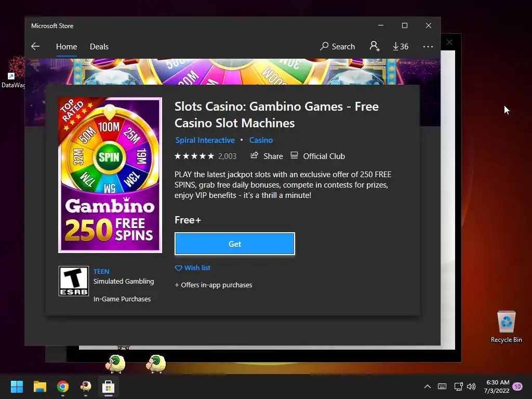Click the ESRB Teen rating badge

coord(74,281)
